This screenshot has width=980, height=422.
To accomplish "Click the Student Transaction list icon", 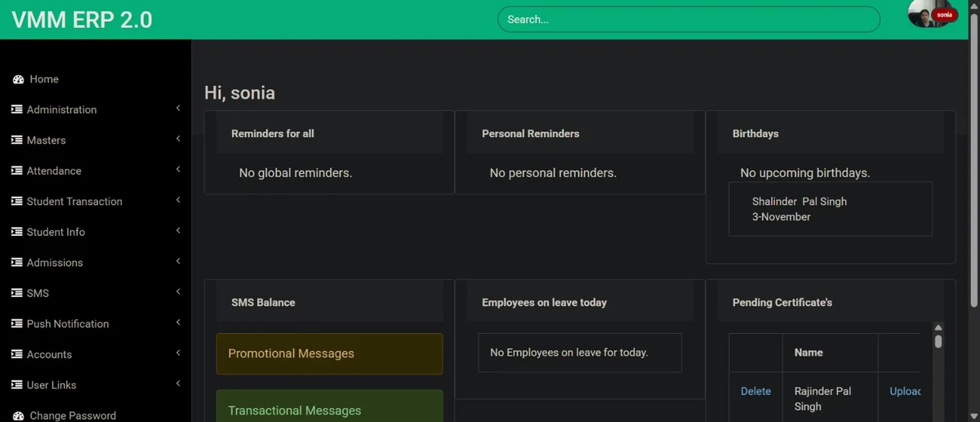I will pos(16,202).
